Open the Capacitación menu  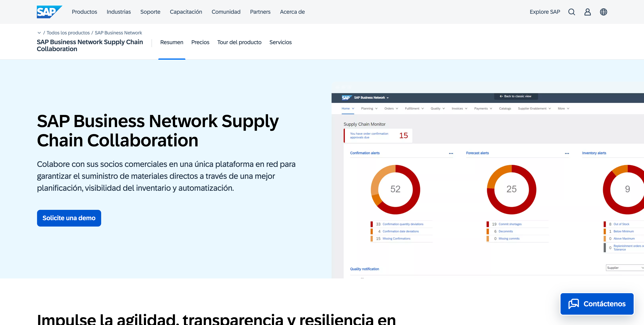[x=186, y=12]
